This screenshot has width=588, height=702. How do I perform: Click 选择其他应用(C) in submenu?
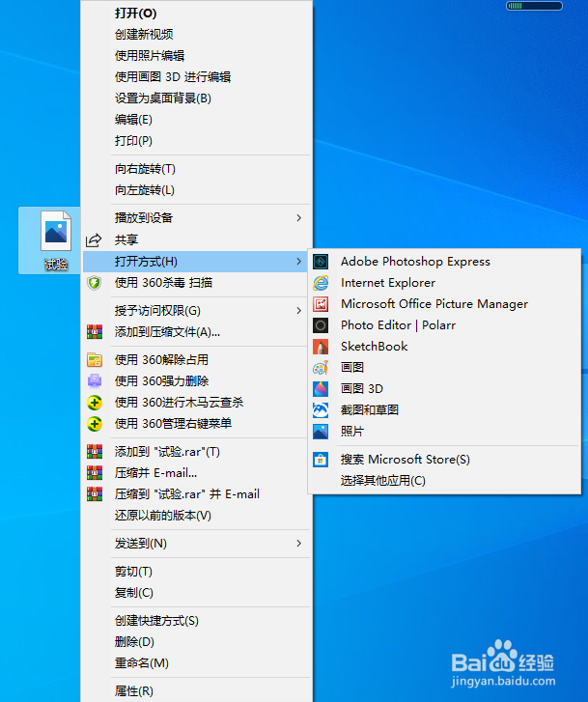coord(383,481)
